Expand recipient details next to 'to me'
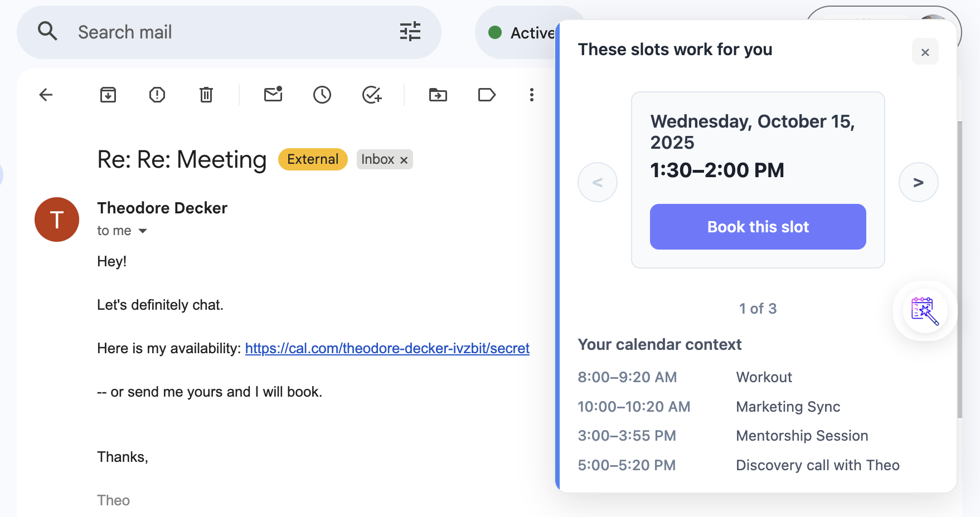This screenshot has width=980, height=517. tap(143, 231)
